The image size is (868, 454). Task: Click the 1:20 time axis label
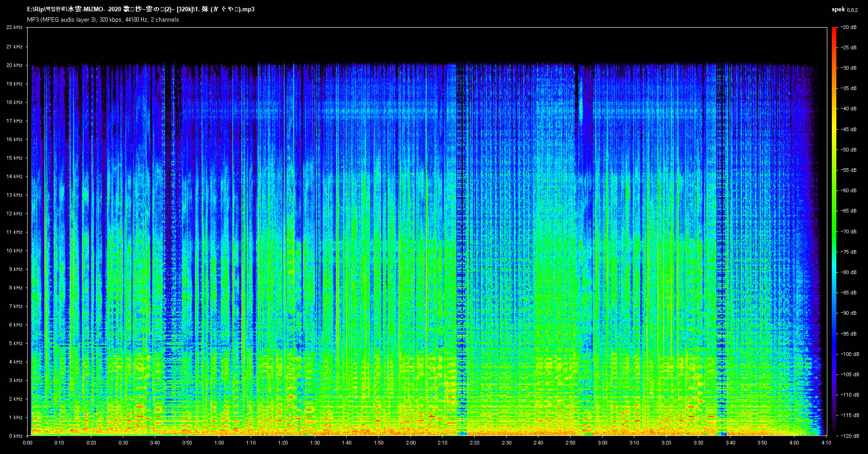(283, 443)
